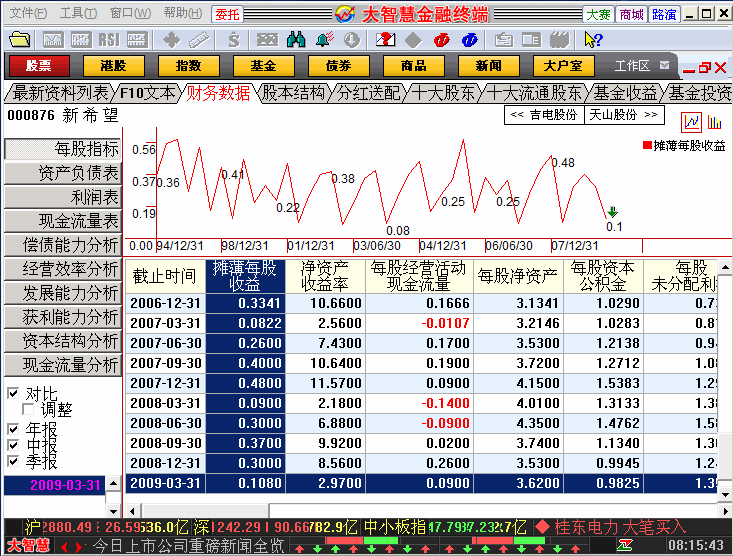Select the 2009-03-31 date list entry

pos(55,485)
